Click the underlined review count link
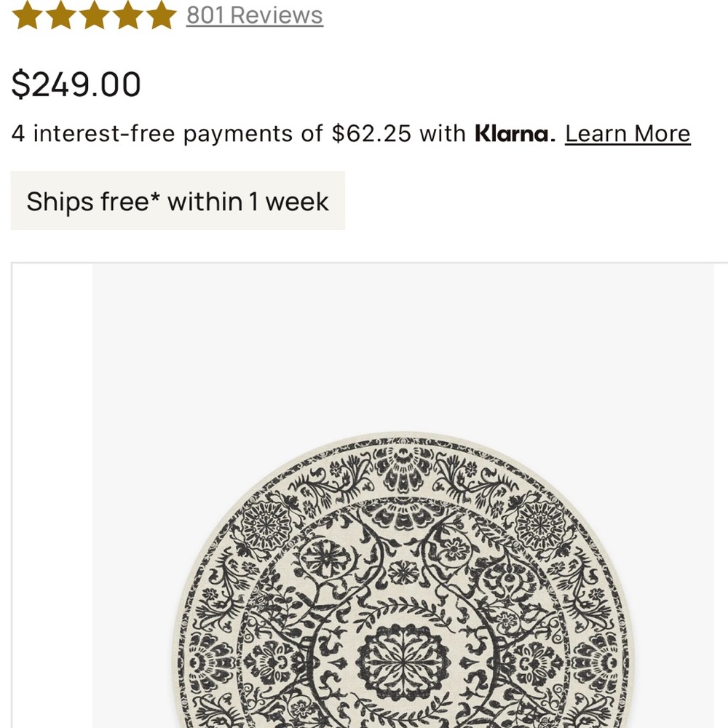This screenshot has width=728, height=728. [253, 13]
